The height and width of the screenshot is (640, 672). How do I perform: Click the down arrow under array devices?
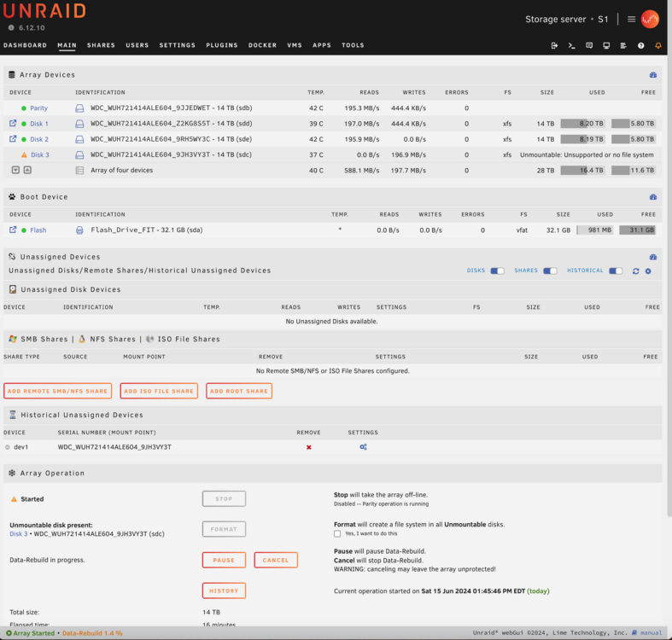point(15,170)
